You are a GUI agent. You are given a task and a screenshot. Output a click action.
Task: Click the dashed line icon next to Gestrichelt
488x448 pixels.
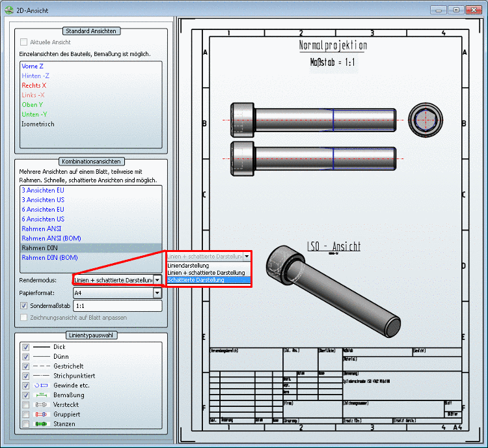tap(42, 366)
